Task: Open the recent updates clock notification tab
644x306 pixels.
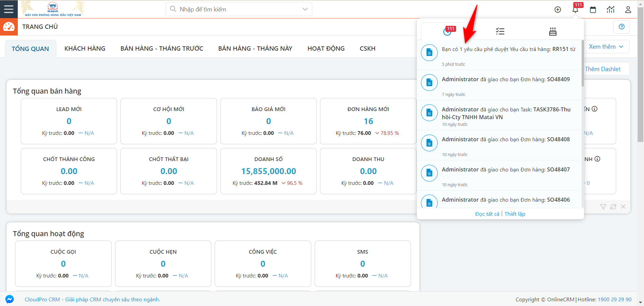Action: [447, 32]
